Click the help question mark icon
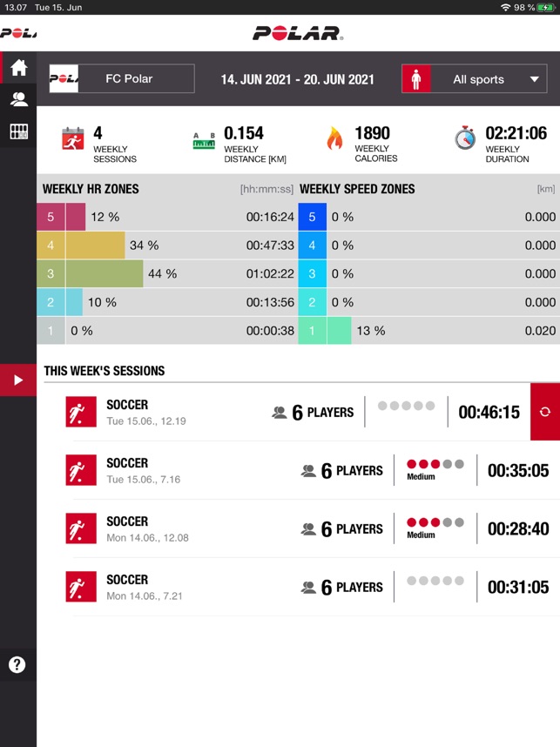This screenshot has height=747, width=560. [x=17, y=665]
